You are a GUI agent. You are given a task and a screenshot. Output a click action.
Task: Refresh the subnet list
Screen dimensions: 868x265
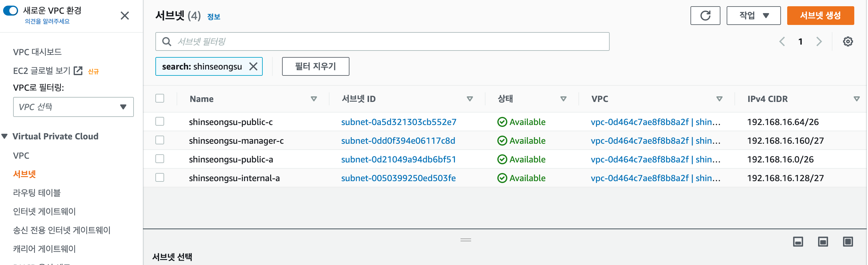(x=705, y=16)
